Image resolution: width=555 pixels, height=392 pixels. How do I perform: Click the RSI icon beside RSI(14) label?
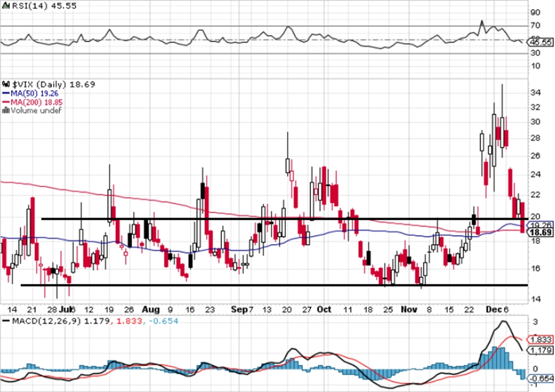(x=5, y=6)
